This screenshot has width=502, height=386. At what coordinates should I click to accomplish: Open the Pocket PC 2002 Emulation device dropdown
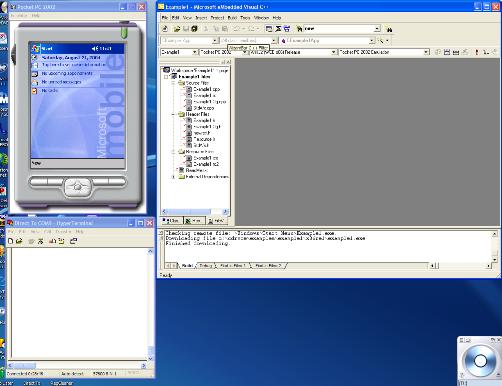click(426, 52)
